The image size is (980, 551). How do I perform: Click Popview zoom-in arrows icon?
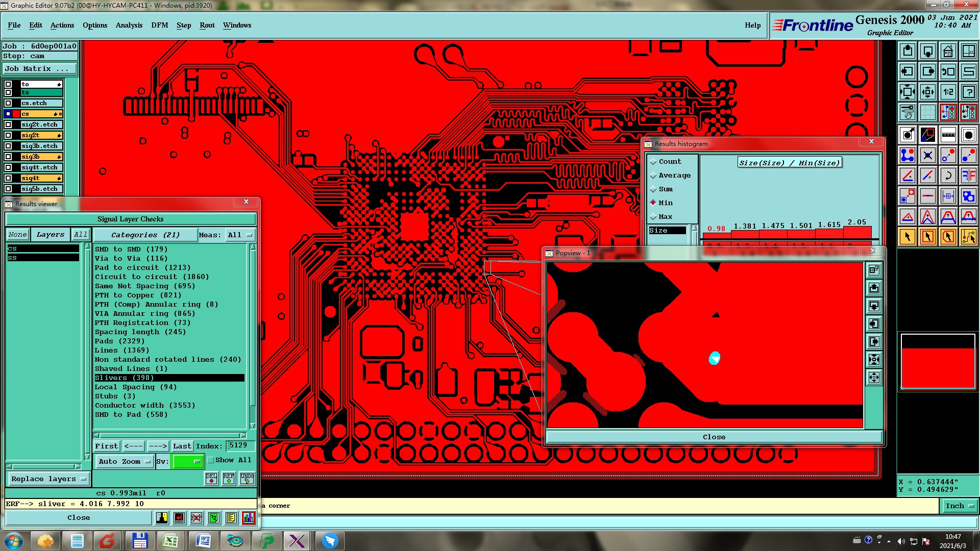point(874,360)
